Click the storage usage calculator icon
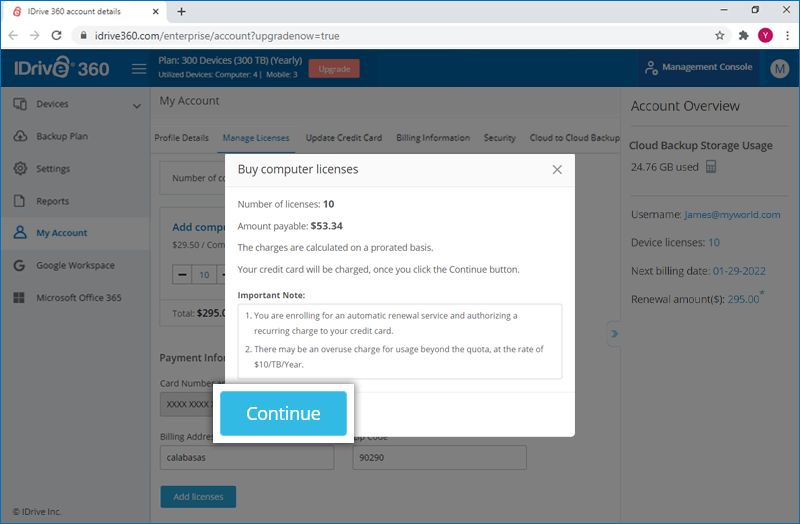 (x=711, y=167)
